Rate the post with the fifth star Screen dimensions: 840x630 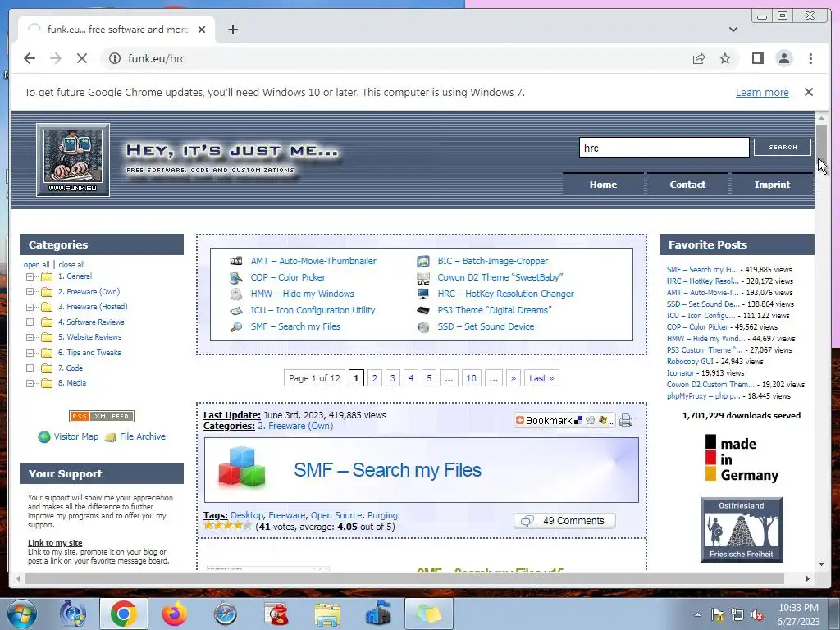(x=248, y=526)
